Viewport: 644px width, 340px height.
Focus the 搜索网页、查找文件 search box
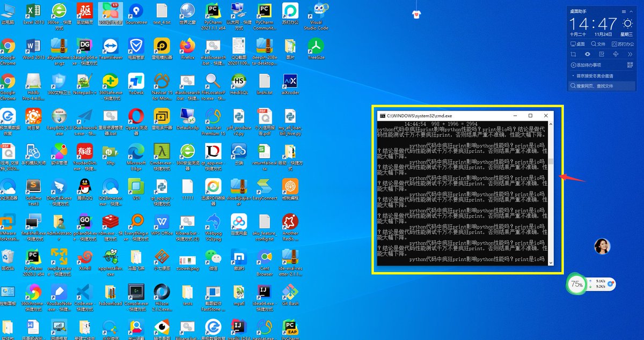(602, 86)
